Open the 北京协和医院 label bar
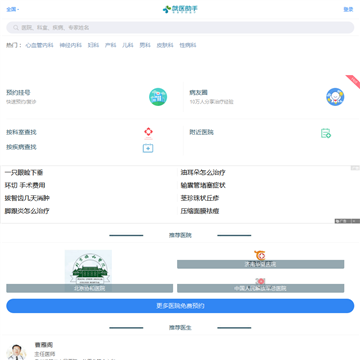This screenshot has height=360, width=360. [x=89, y=288]
